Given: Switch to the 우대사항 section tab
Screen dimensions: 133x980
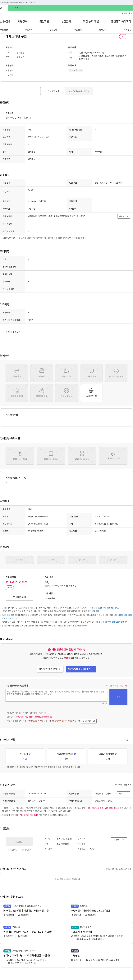Looking at the screenshot, I should click(53, 30).
